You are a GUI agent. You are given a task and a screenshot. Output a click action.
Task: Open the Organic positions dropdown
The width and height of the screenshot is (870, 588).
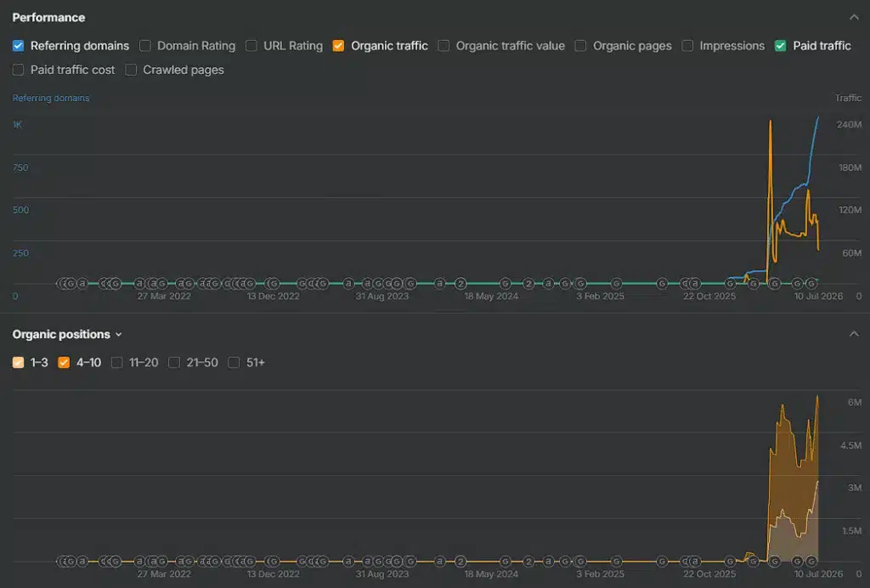click(x=66, y=334)
